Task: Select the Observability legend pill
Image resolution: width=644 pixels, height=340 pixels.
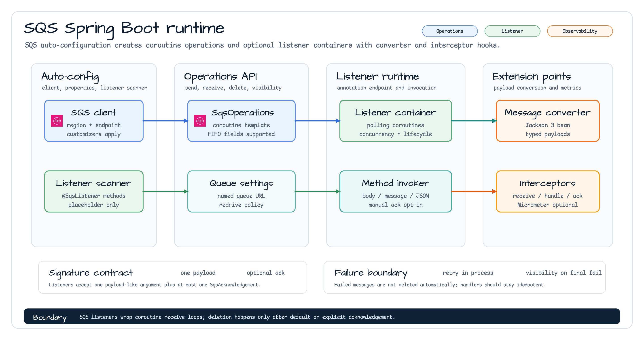Action: [580, 31]
